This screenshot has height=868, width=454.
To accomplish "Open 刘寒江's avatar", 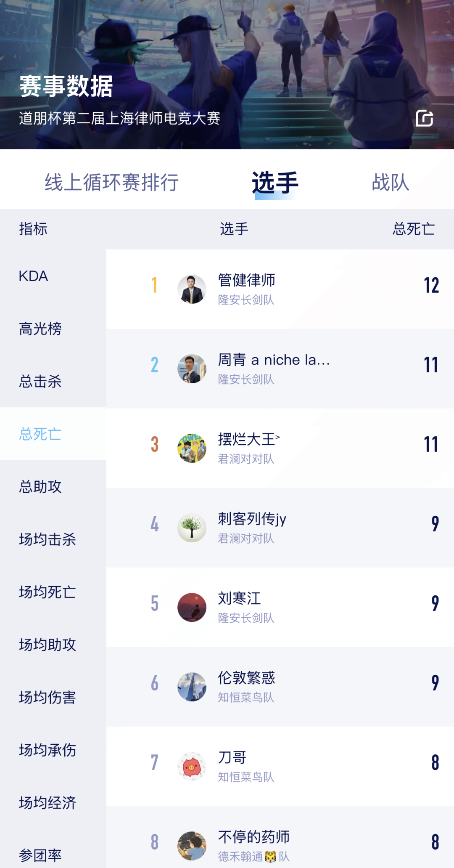I will 192,606.
